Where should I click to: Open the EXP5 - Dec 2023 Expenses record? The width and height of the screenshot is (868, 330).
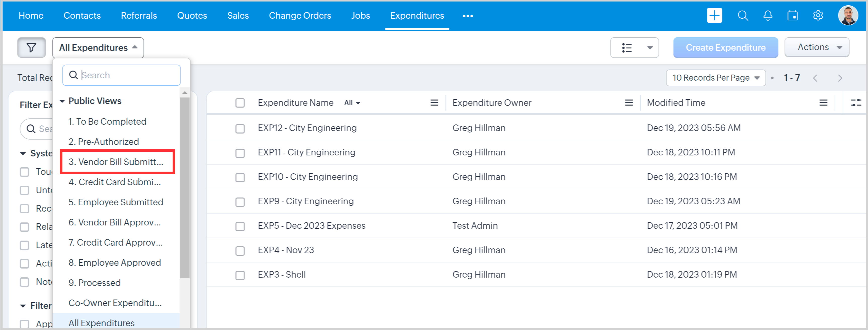(311, 225)
